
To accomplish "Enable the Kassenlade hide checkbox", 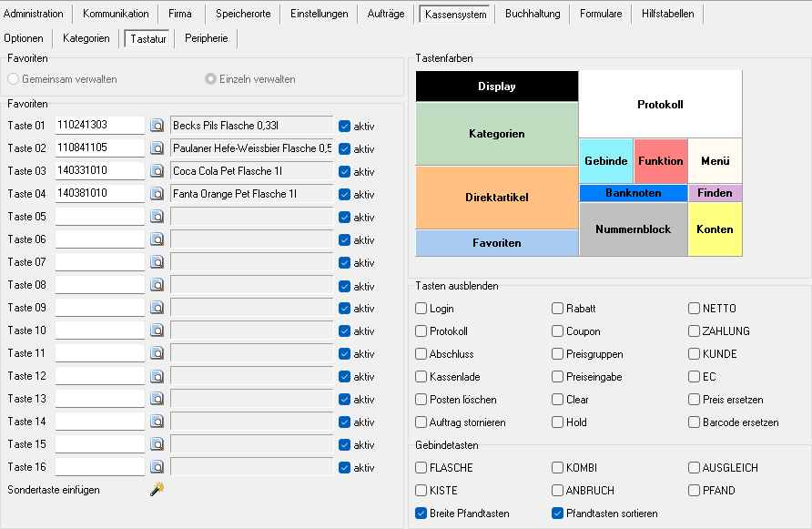I will 421,377.
